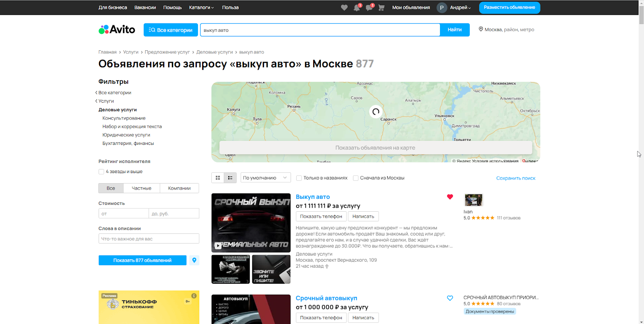The image size is (644, 324).
Task: Click 'Слова в описании' input field
Action: coord(149,239)
